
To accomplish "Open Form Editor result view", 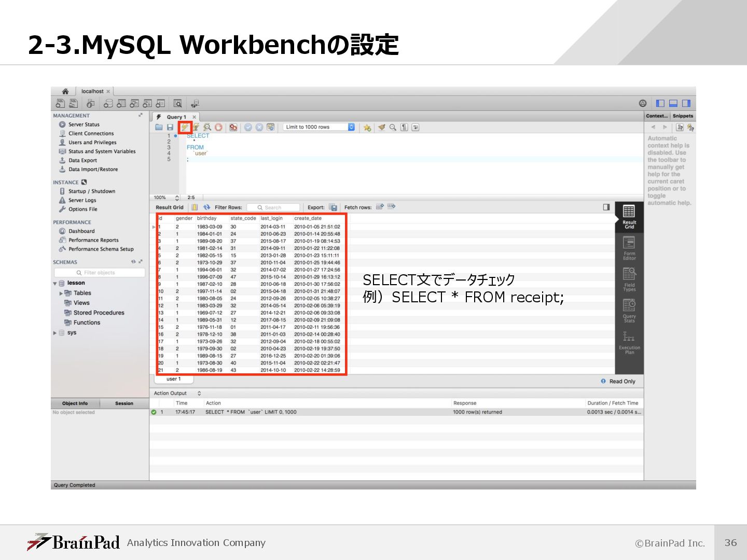I will tap(629, 248).
